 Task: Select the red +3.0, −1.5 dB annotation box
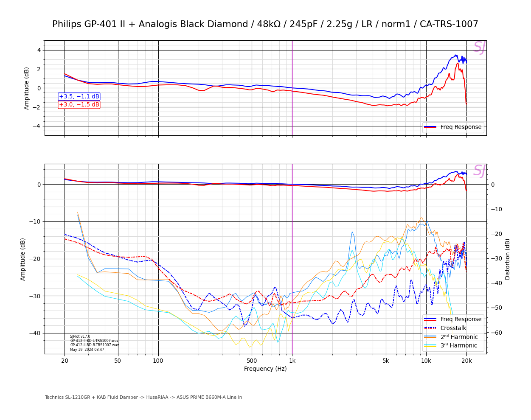79,105
